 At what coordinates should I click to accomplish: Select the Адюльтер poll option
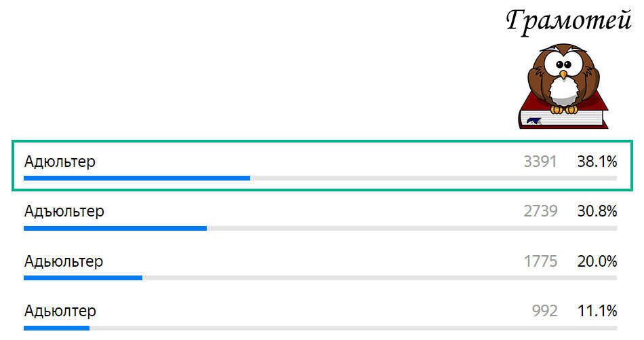[x=60, y=162]
